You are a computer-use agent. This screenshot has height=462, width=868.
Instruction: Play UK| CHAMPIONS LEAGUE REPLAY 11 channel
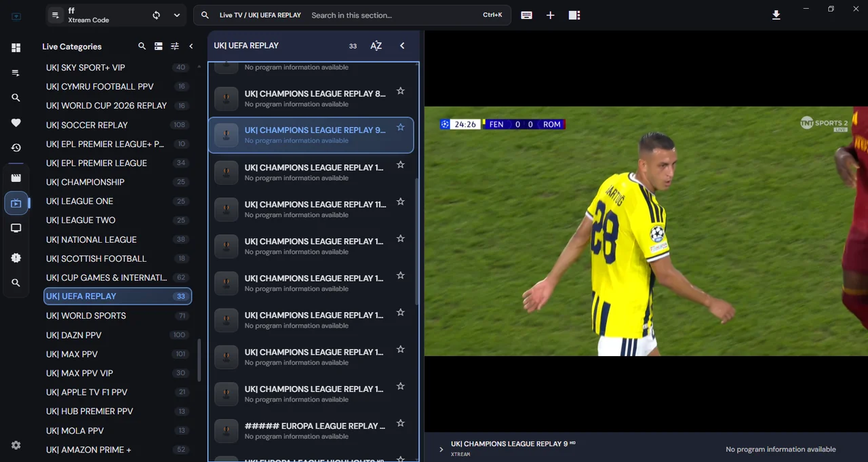pyautogui.click(x=311, y=209)
